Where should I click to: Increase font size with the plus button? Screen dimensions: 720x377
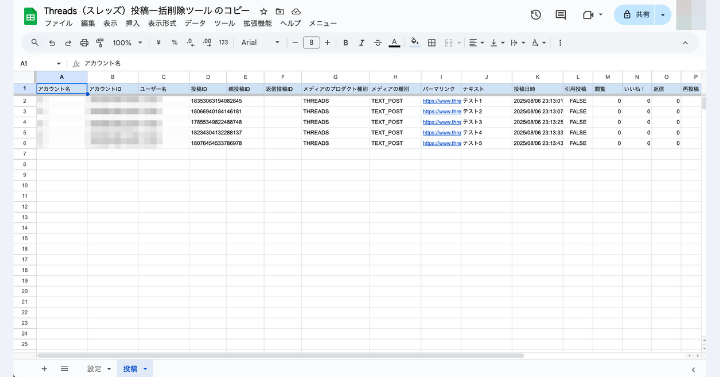pyautogui.click(x=327, y=43)
